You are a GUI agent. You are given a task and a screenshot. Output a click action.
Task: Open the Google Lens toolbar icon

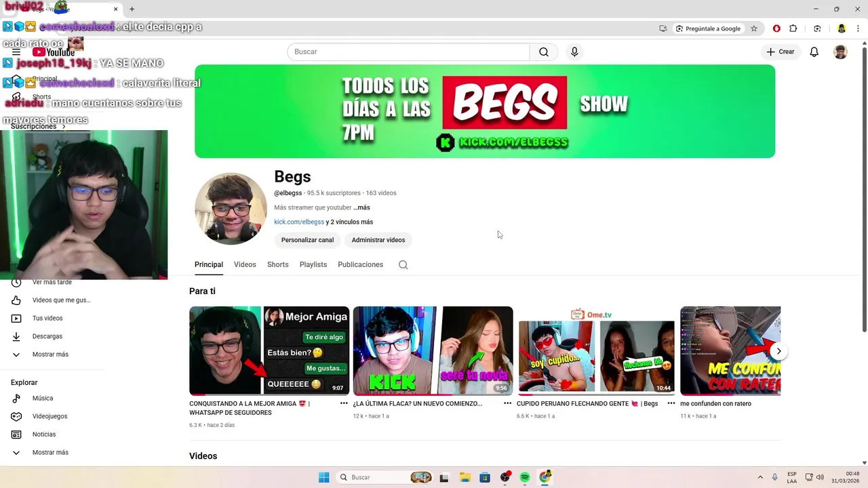pos(817,28)
